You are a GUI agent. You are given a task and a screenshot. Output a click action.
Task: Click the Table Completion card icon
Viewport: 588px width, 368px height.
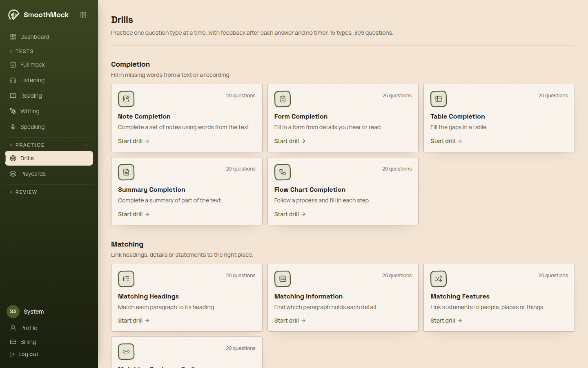[x=439, y=99]
